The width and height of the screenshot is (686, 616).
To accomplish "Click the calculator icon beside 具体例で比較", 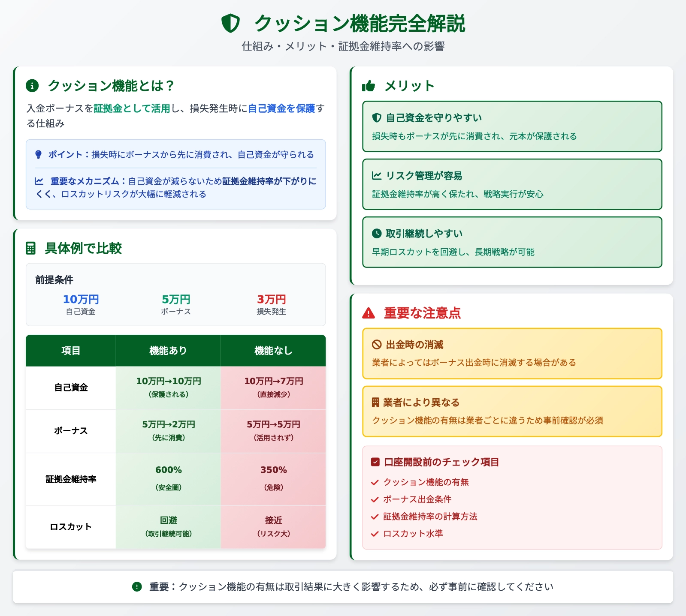I will click(31, 248).
